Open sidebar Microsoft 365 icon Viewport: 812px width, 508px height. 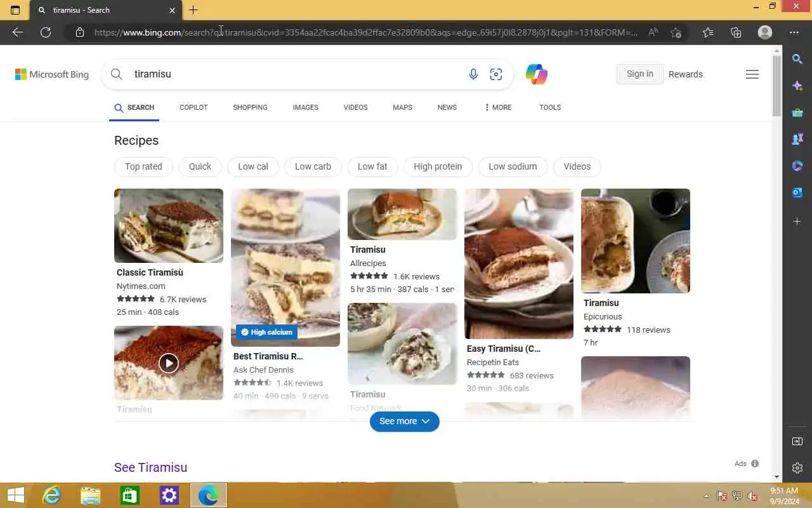(797, 166)
